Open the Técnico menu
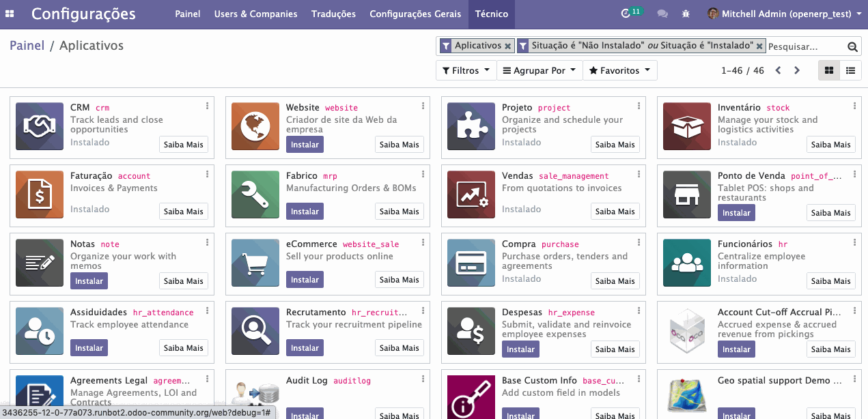This screenshot has height=419, width=868. 492,14
